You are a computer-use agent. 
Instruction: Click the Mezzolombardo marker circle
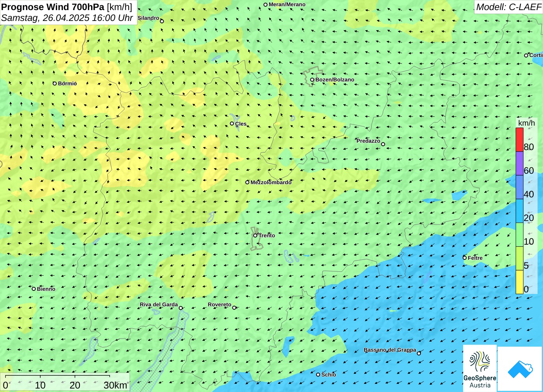(x=247, y=182)
